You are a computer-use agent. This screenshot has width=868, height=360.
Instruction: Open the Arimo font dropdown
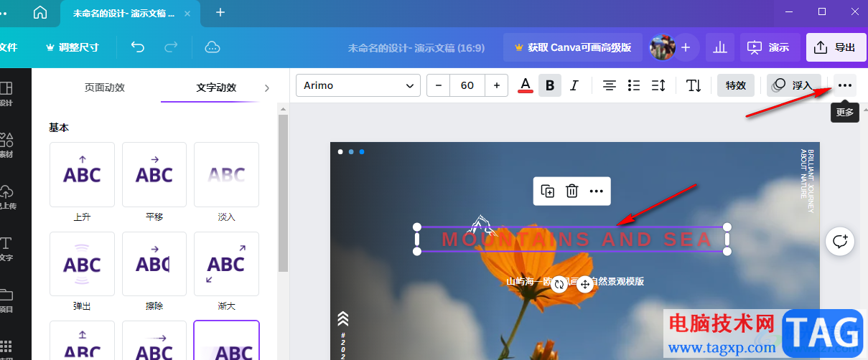[x=358, y=85]
